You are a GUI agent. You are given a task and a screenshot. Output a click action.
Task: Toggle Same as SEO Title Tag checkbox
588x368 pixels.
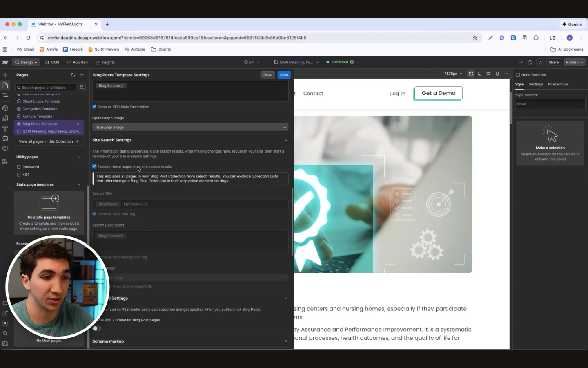(94, 214)
